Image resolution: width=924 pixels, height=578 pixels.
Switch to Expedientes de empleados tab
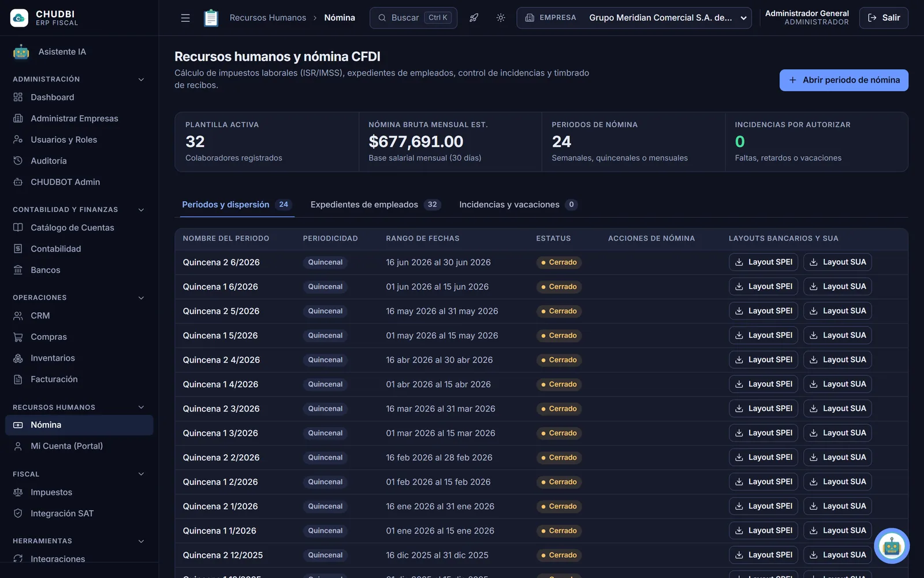point(375,205)
